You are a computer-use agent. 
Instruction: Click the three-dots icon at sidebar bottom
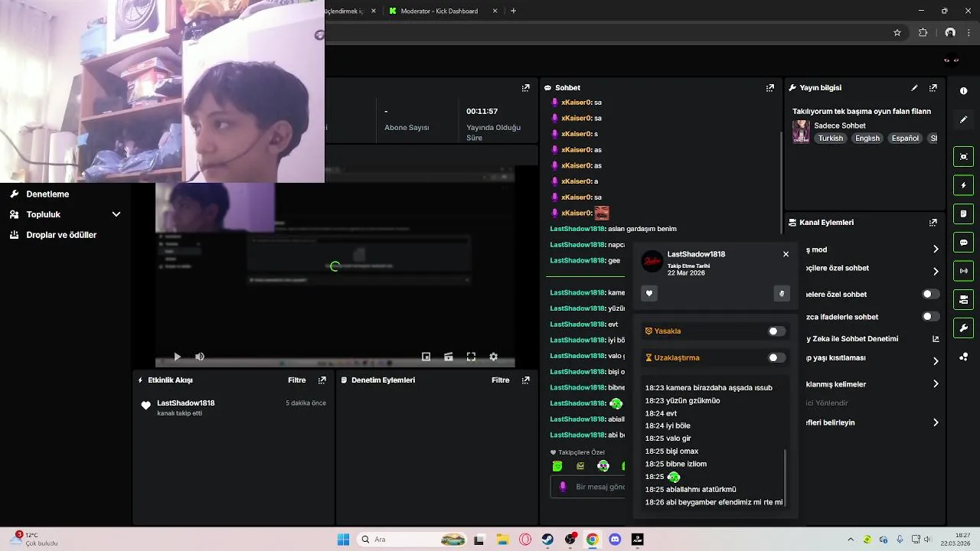[963, 357]
